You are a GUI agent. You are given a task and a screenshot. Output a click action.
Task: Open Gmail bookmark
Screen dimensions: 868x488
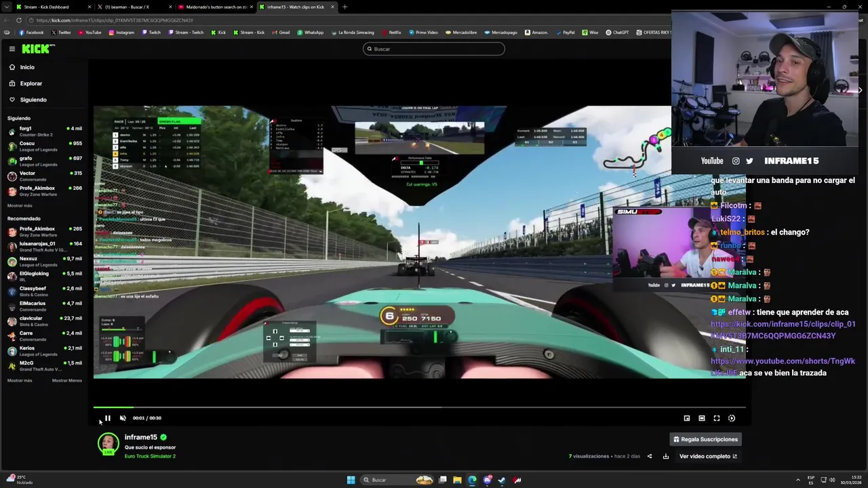coord(281,33)
